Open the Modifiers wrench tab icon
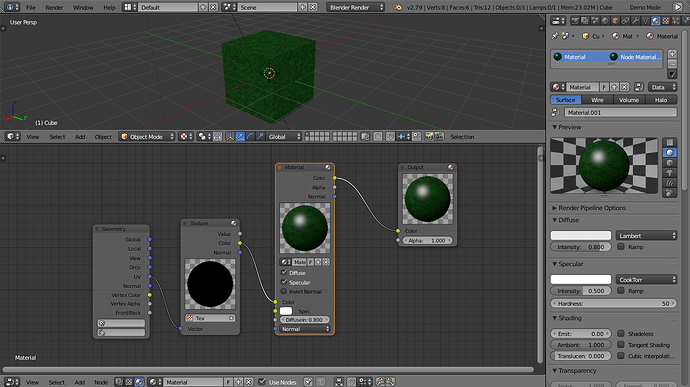 coord(635,21)
